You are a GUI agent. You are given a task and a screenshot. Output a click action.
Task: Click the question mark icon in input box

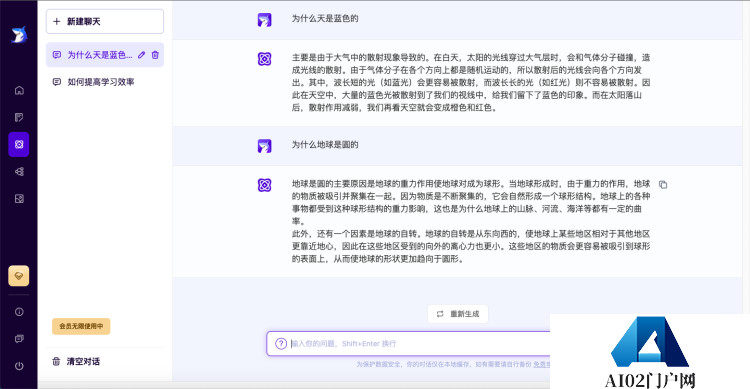pos(281,344)
